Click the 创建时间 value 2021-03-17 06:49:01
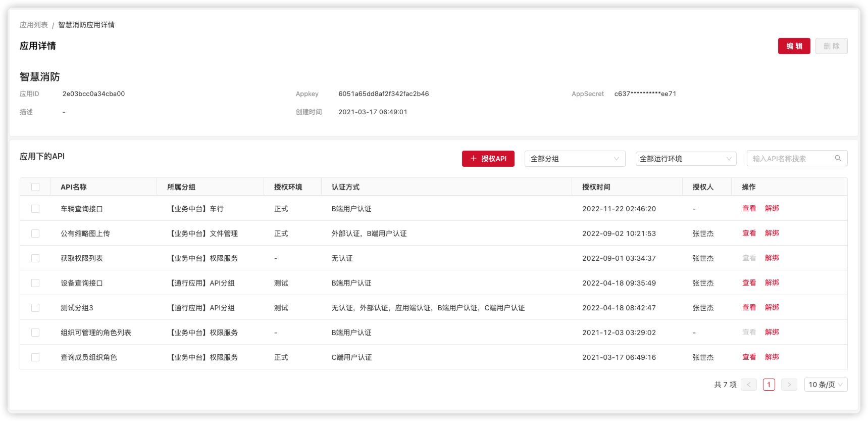This screenshot has height=421, width=868. tap(373, 112)
